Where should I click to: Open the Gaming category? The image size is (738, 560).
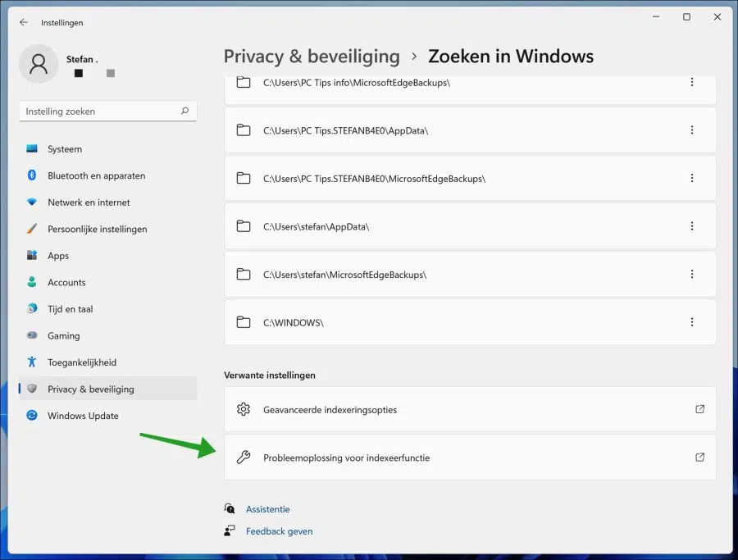coord(107,335)
